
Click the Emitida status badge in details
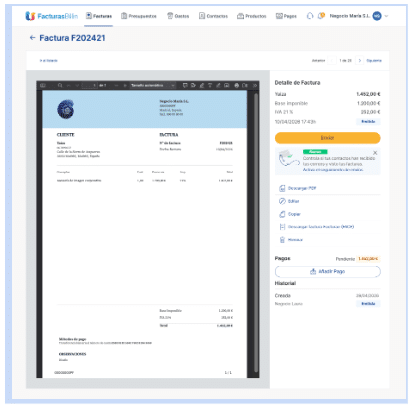pyautogui.click(x=368, y=122)
